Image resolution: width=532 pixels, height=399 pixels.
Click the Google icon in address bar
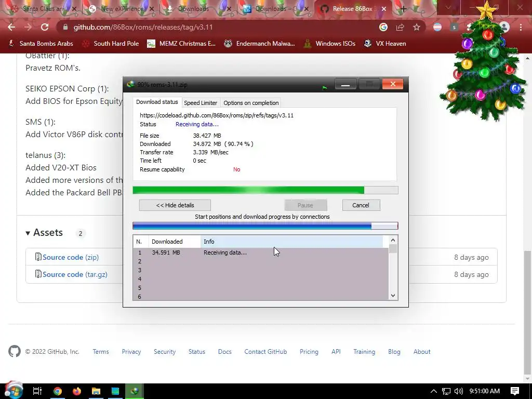[383, 27]
